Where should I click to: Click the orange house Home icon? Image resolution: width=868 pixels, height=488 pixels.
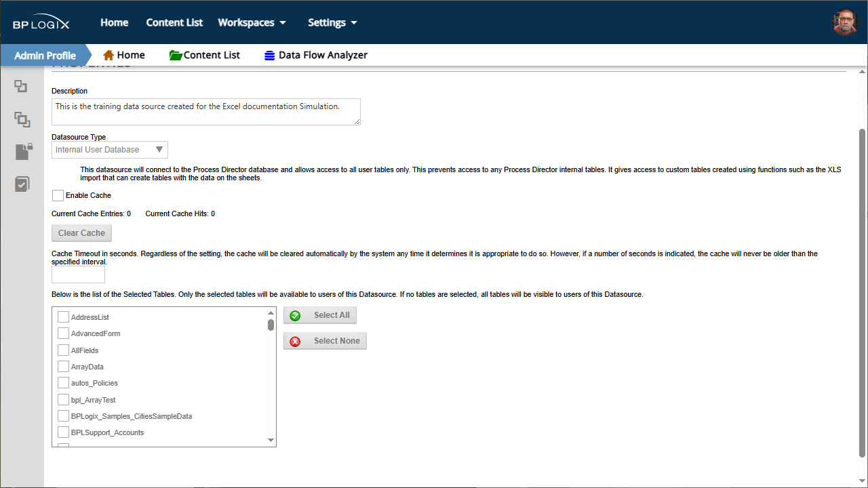pos(108,55)
